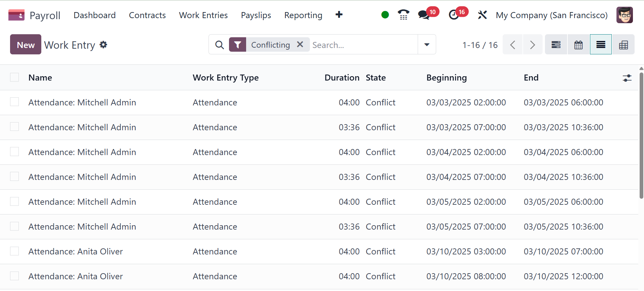Switch to pivot table view
Image resolution: width=644 pixels, height=291 pixels.
(x=623, y=45)
